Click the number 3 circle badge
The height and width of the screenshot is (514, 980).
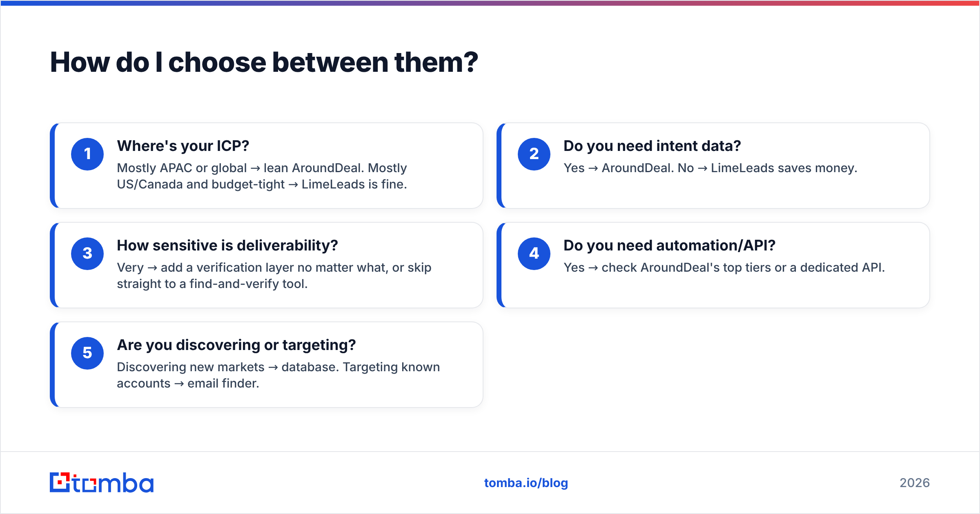[87, 254]
